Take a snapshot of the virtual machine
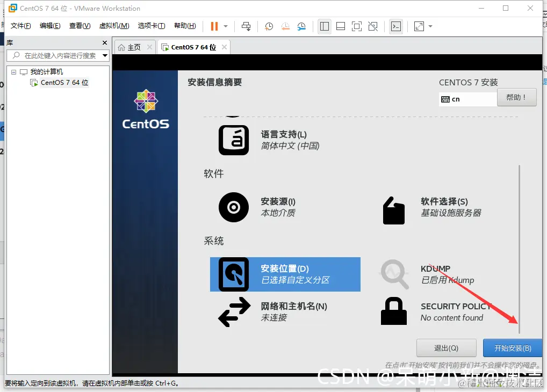547x392 pixels. (269, 26)
